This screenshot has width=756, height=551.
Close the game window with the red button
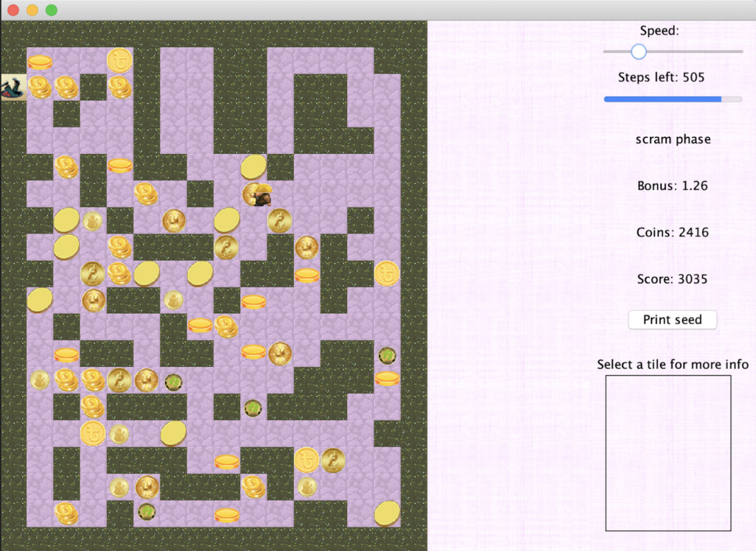click(13, 10)
